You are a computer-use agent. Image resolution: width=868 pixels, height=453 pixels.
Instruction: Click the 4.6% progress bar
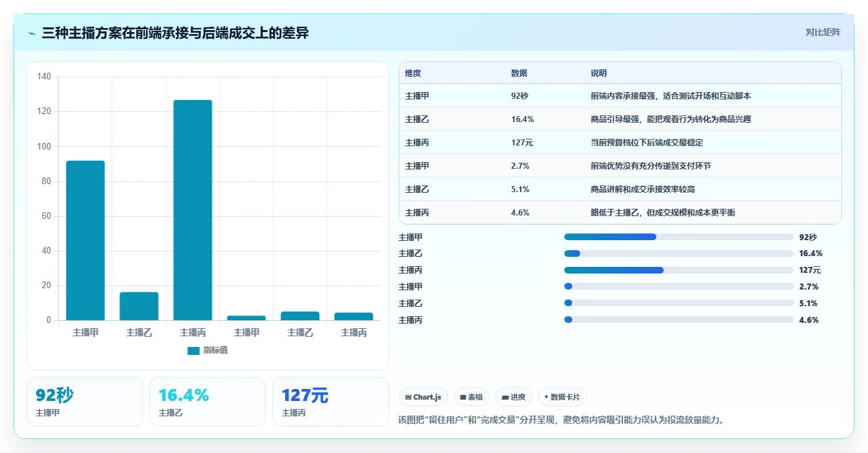click(x=679, y=320)
